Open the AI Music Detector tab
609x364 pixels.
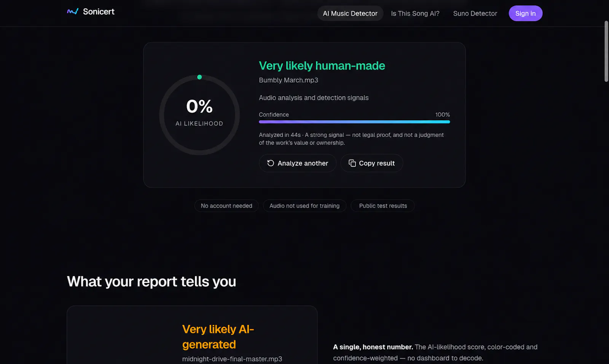coord(350,13)
